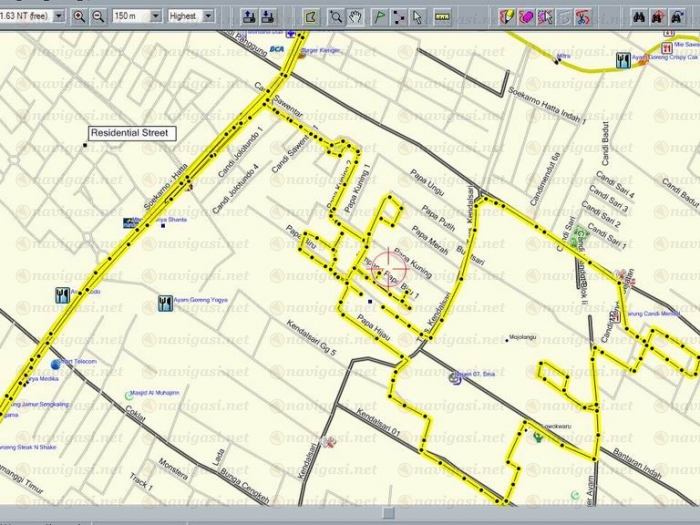Click Send To Device icon
This screenshot has height=525, width=700.
[248, 16]
